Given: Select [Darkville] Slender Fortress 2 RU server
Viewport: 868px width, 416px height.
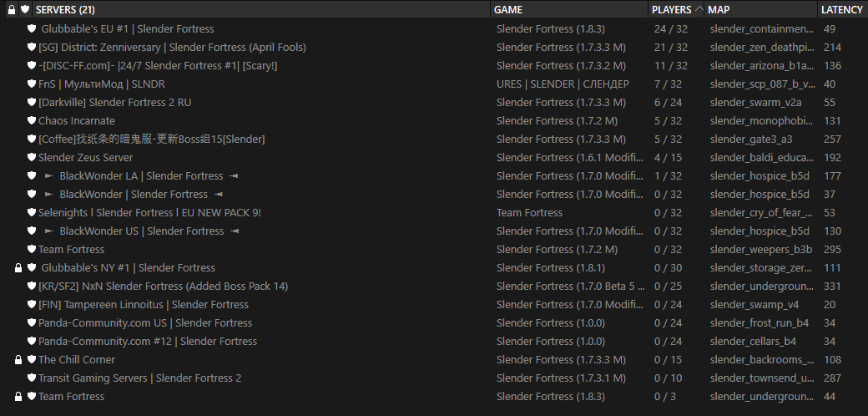Looking at the screenshot, I should 114,103.
